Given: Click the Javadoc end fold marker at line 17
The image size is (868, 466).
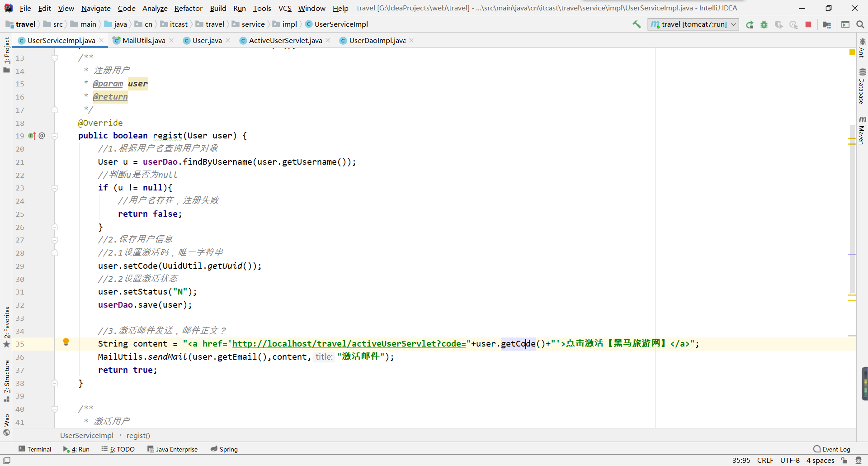Looking at the screenshot, I should pyautogui.click(x=54, y=110).
